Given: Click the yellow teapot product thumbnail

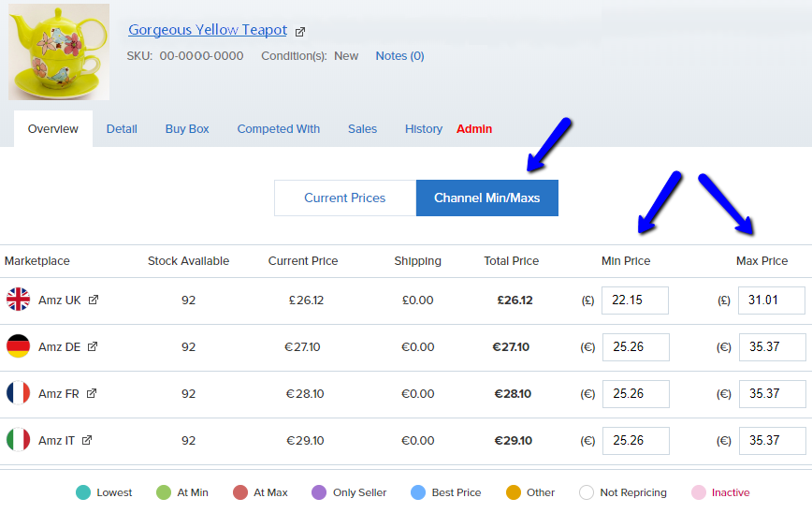Looking at the screenshot, I should coord(59,51).
